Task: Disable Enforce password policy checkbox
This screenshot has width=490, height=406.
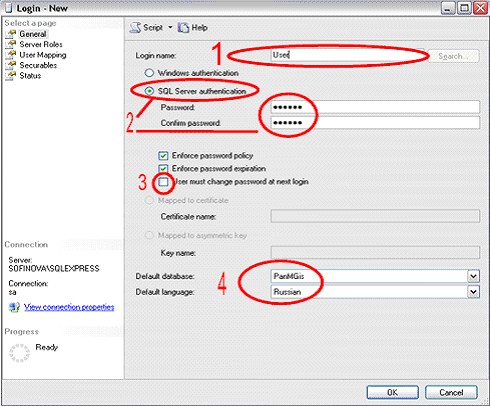Action: (x=163, y=155)
